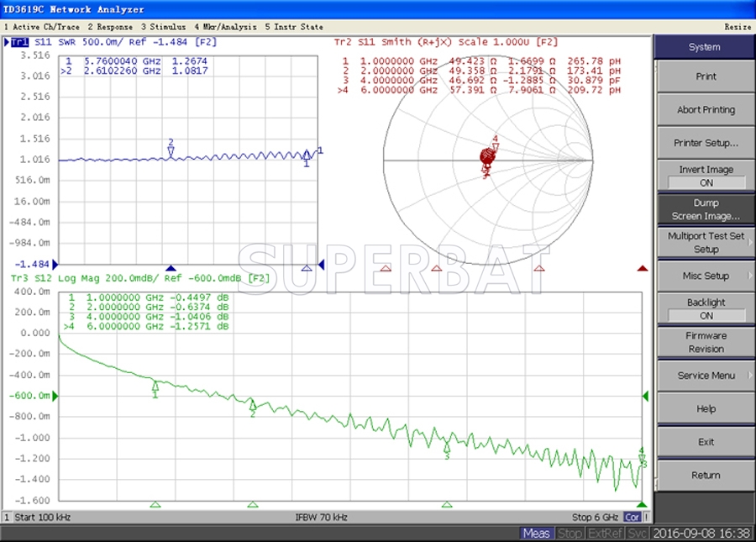Click Dump Screen Image softkey
The width and height of the screenshot is (756, 542).
tap(706, 209)
